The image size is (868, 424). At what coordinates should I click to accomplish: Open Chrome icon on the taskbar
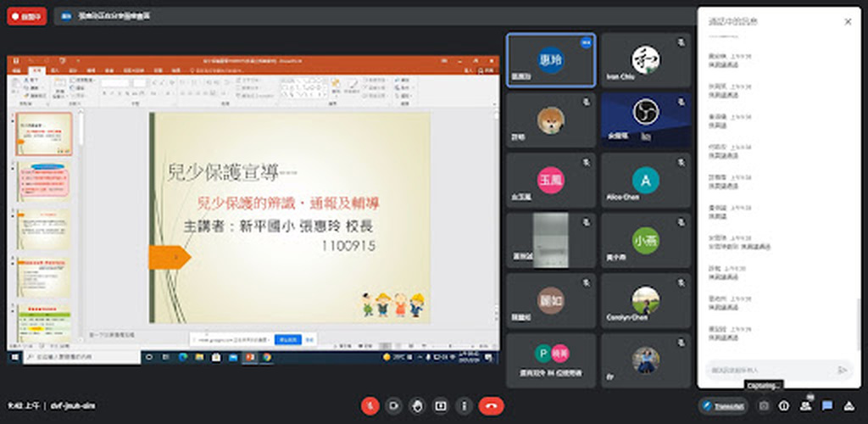267,358
